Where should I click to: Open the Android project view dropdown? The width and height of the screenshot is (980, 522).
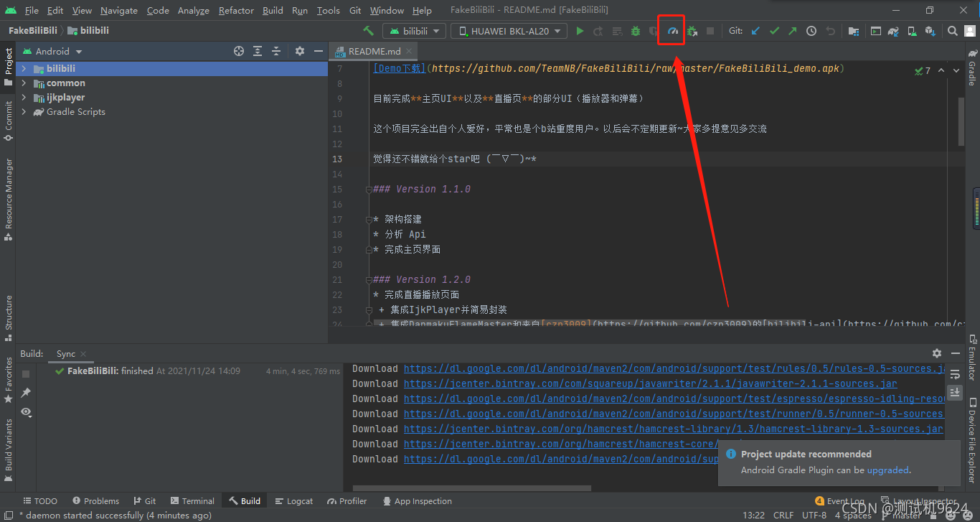point(52,51)
